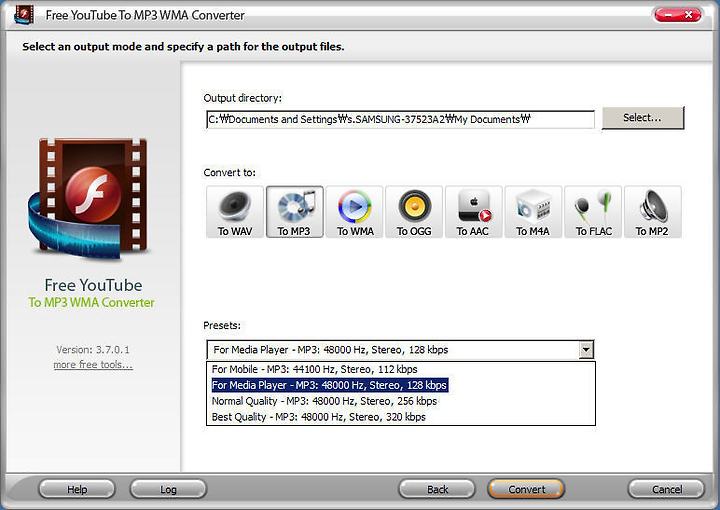Image resolution: width=720 pixels, height=510 pixels.
Task: Minimize the converter window
Action: [x=668, y=15]
